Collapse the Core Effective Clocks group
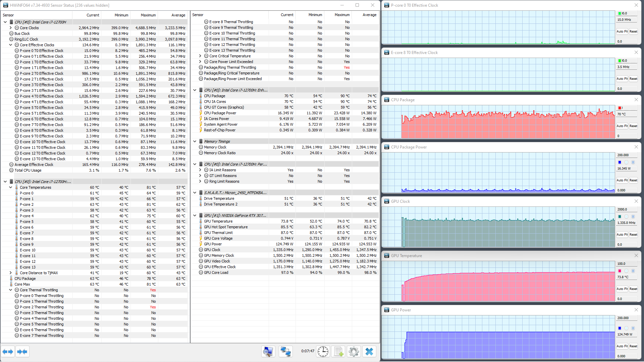This screenshot has width=644, height=362. [11, 45]
